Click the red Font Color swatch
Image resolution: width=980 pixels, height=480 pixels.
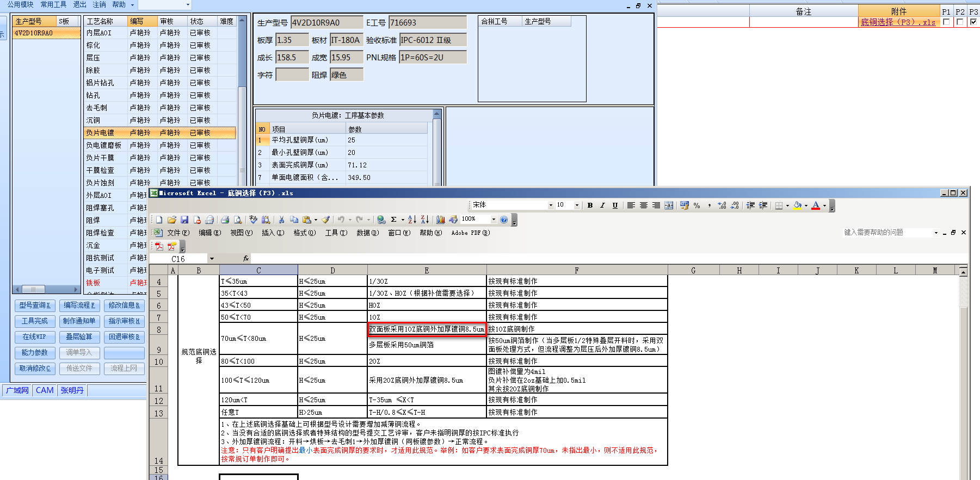(x=816, y=205)
